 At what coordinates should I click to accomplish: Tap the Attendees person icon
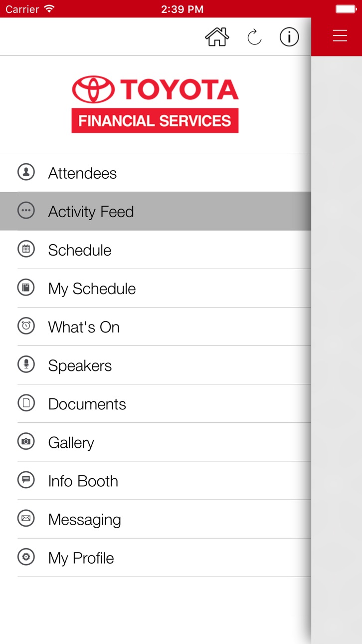(x=26, y=172)
